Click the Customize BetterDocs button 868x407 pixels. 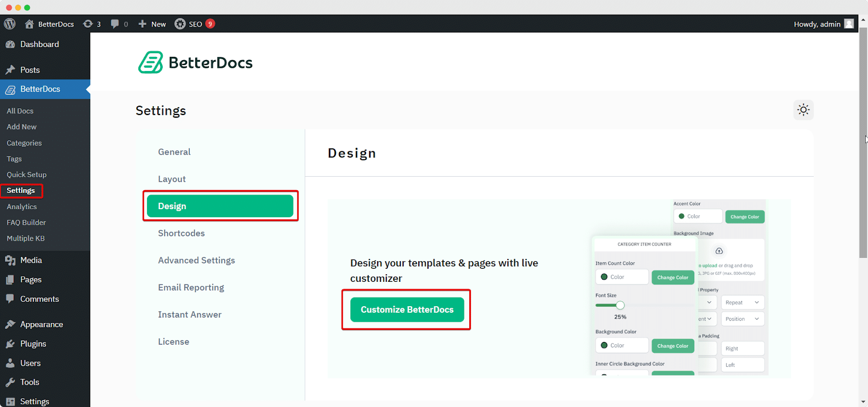[407, 309]
